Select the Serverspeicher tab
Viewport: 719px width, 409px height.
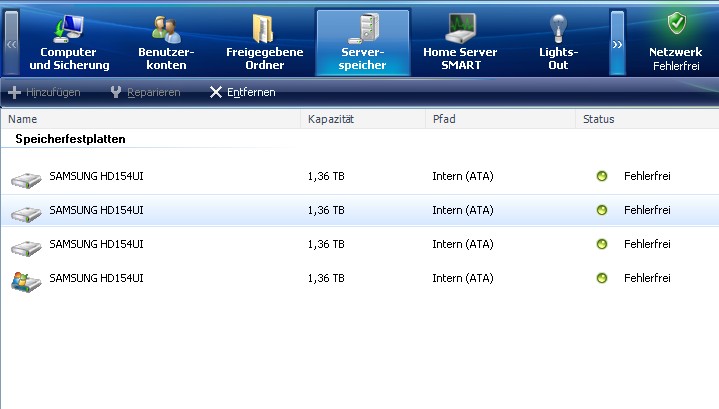[362, 43]
